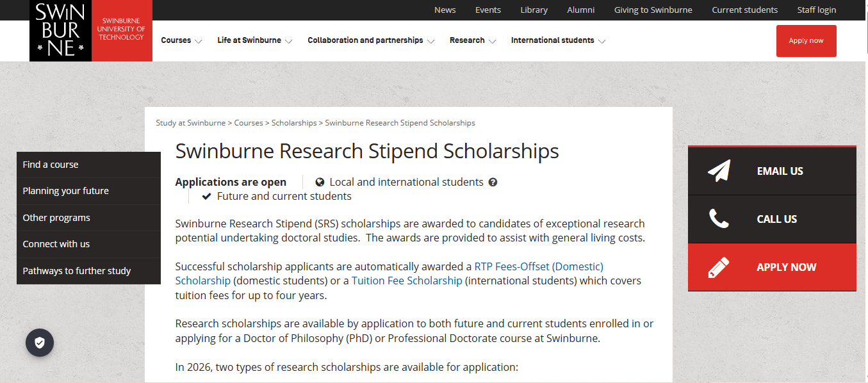Click the red Apply now header button
Screen dimensions: 868x383
click(x=807, y=41)
